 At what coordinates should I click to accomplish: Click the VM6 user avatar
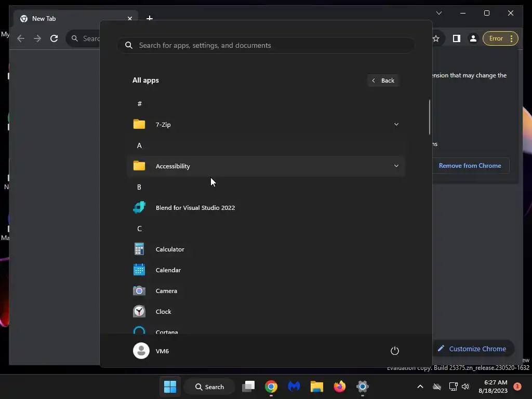pyautogui.click(x=141, y=351)
